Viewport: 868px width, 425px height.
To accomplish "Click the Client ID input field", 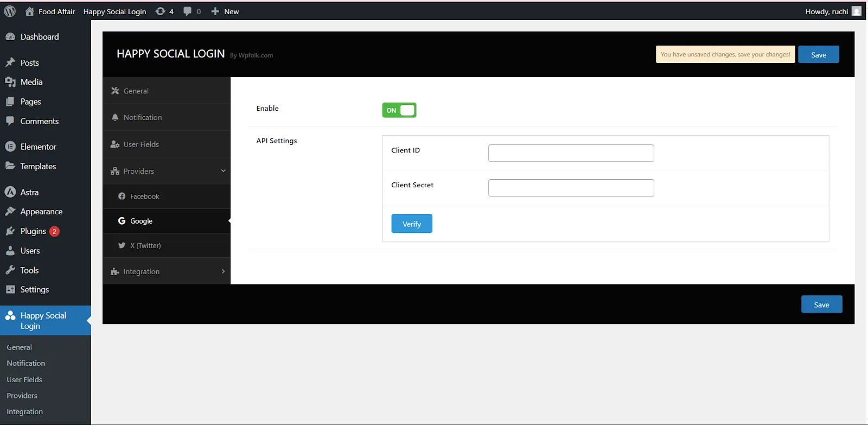I will [x=571, y=153].
